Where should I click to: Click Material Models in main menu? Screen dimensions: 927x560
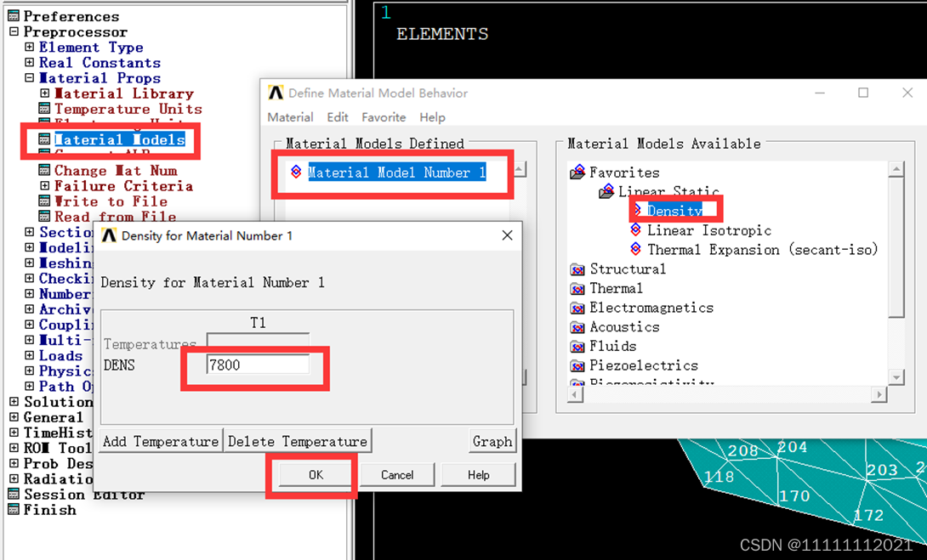(119, 139)
